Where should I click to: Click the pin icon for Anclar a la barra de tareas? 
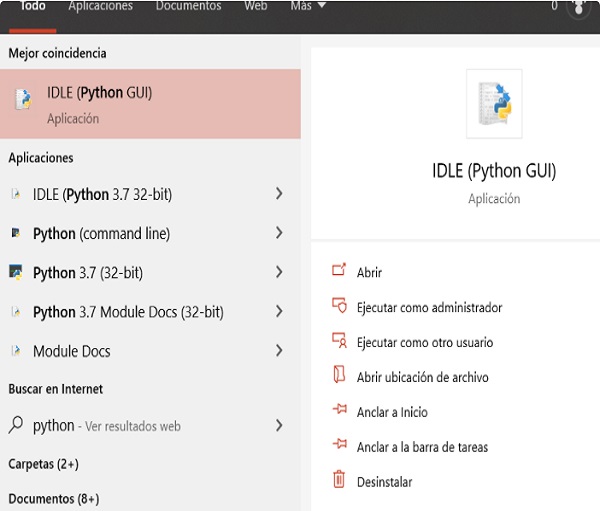339,444
